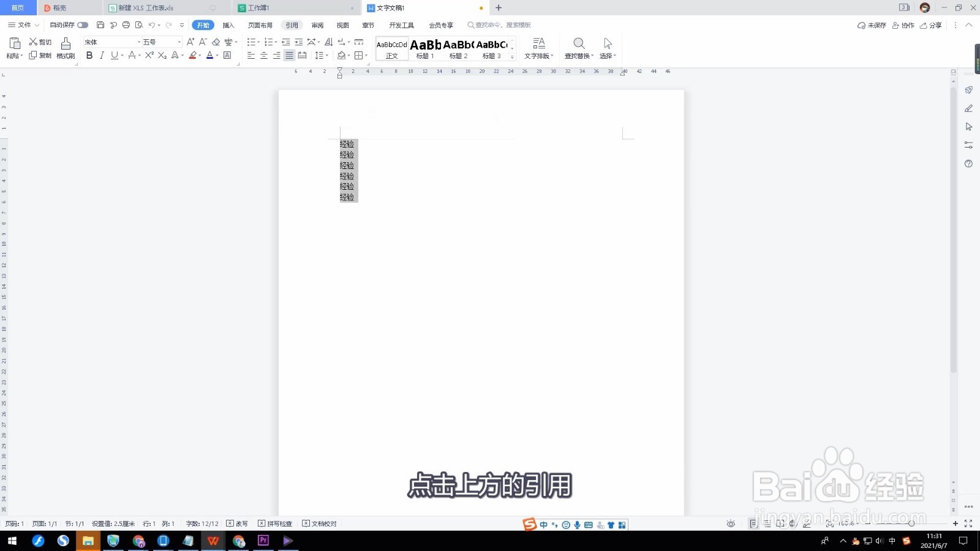Select the clear formatting eraser icon
This screenshot has height=551, width=980.
(x=216, y=43)
